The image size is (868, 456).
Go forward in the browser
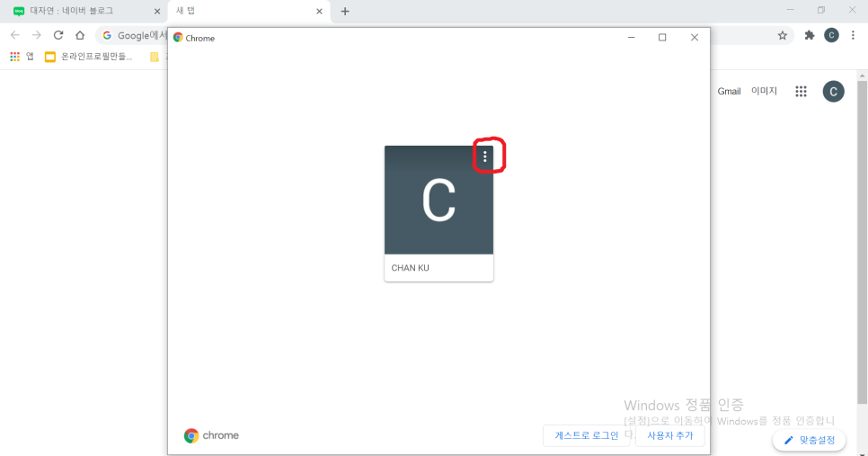[37, 35]
